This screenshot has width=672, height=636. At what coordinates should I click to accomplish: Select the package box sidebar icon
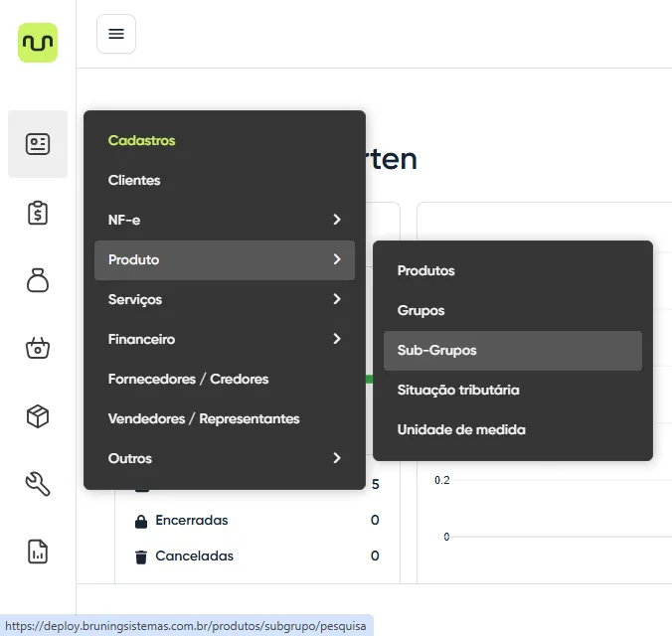(x=38, y=416)
